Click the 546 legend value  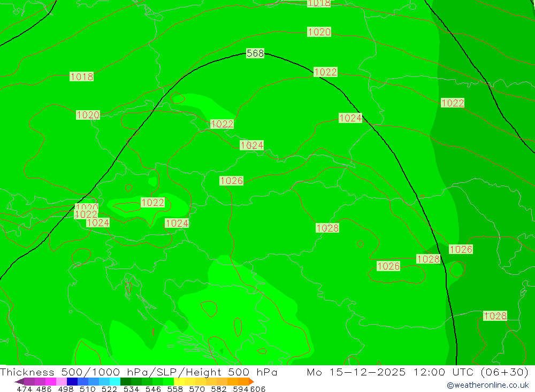pyautogui.click(x=153, y=389)
